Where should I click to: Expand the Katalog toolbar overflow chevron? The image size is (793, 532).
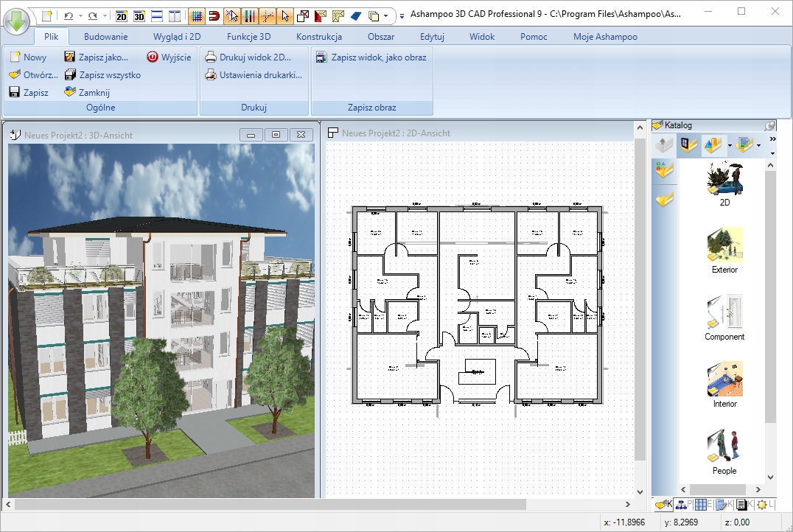click(x=772, y=139)
